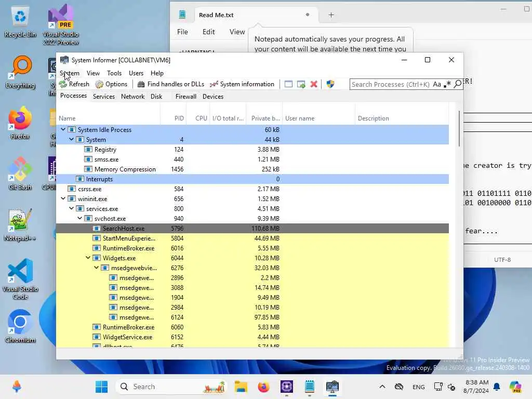Open the View menu in System Informer
The image size is (532, 399).
point(93,73)
